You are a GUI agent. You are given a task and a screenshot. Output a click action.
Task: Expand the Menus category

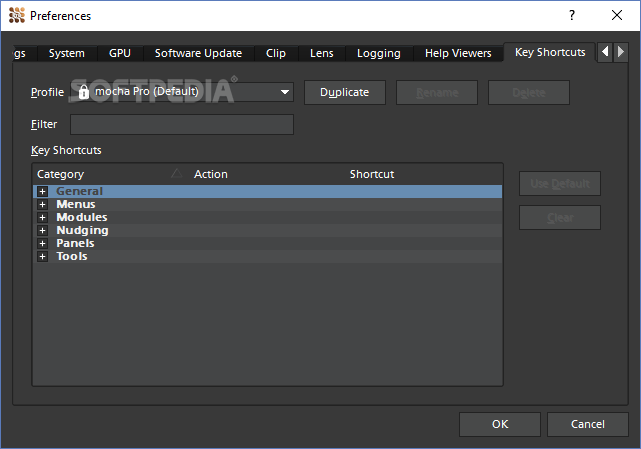(42, 204)
